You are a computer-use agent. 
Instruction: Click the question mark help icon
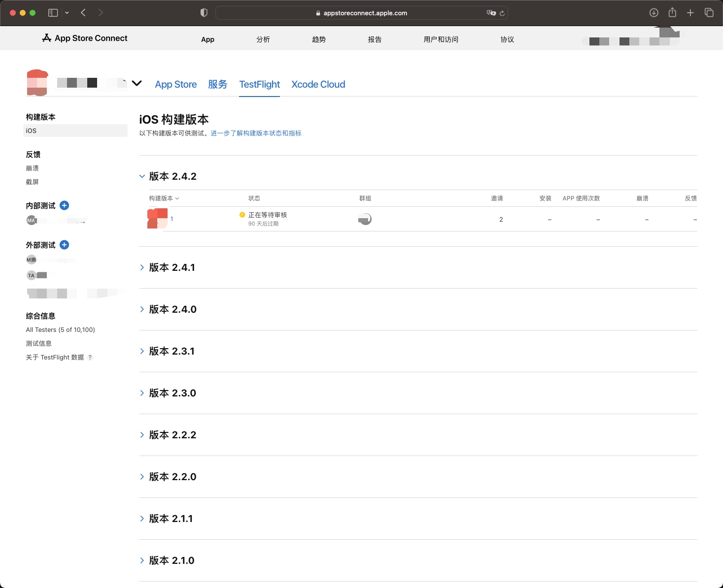coord(90,358)
